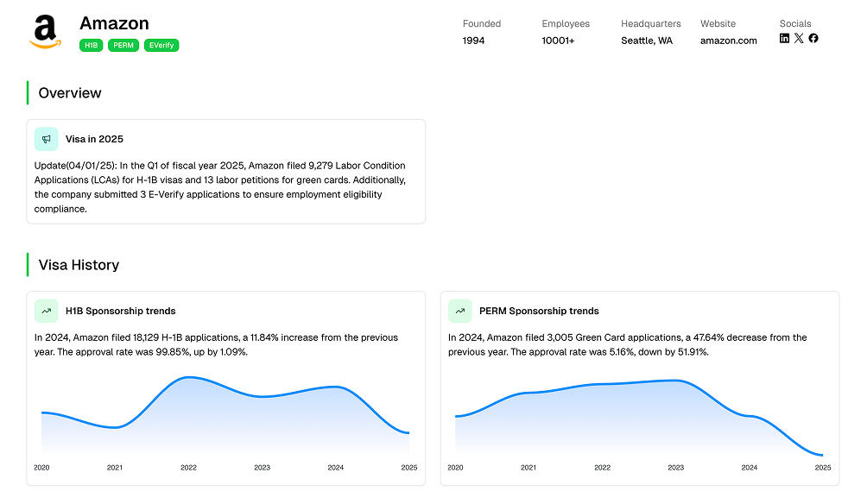The image size is (867, 504).
Task: Select the green EVerify tag
Action: point(161,45)
